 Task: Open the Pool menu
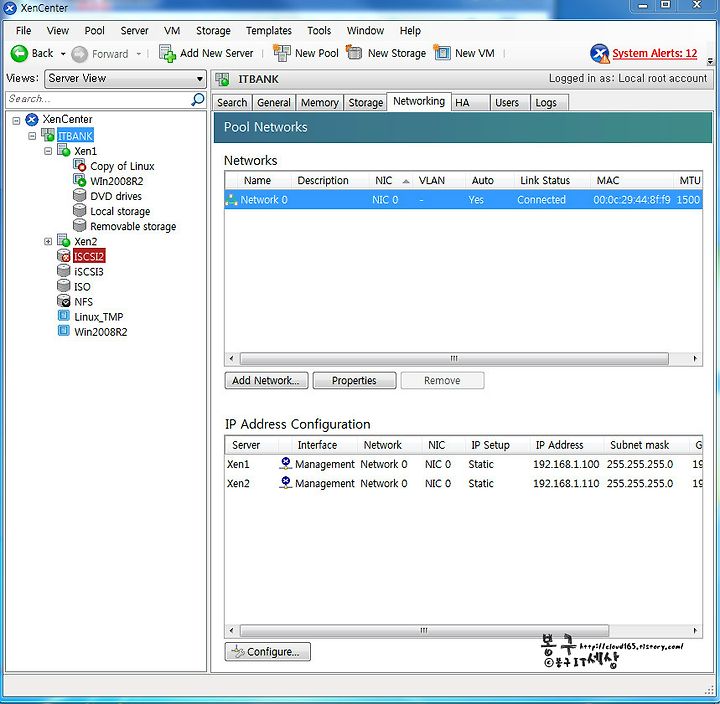pos(95,31)
